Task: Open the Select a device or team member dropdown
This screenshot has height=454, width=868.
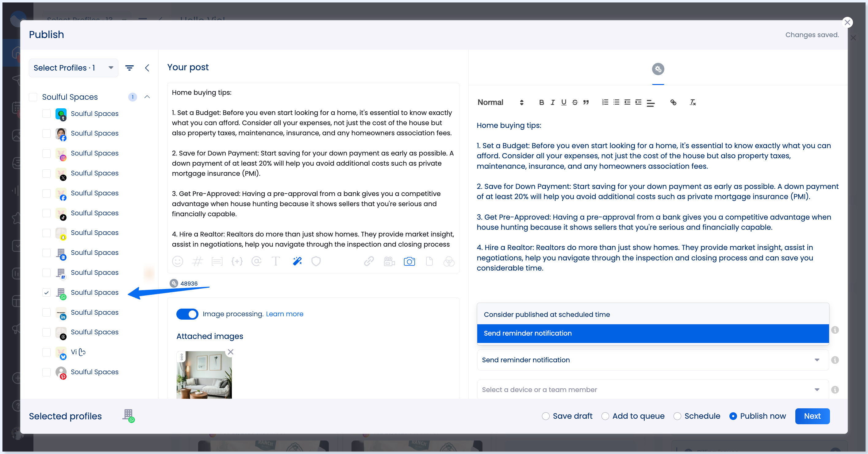Action: click(x=653, y=390)
